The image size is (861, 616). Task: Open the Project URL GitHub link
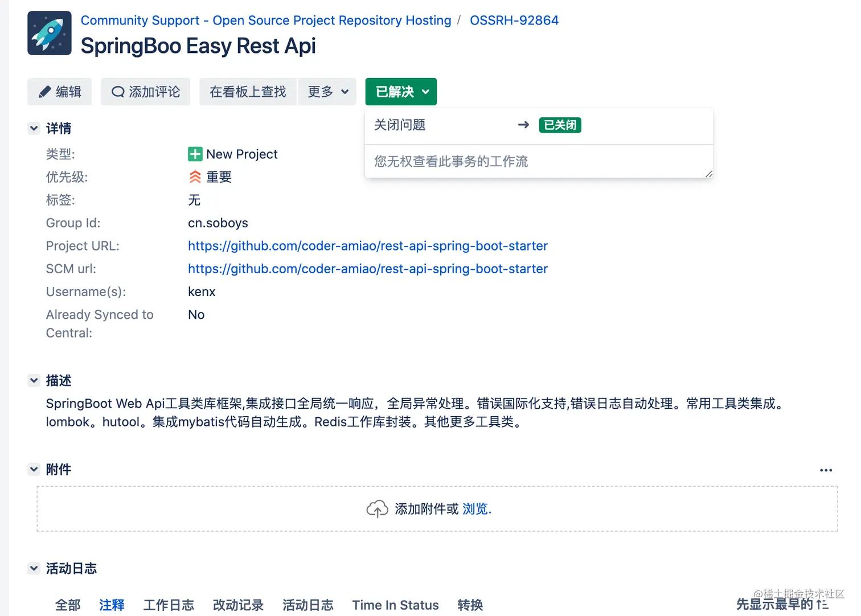[x=368, y=246]
